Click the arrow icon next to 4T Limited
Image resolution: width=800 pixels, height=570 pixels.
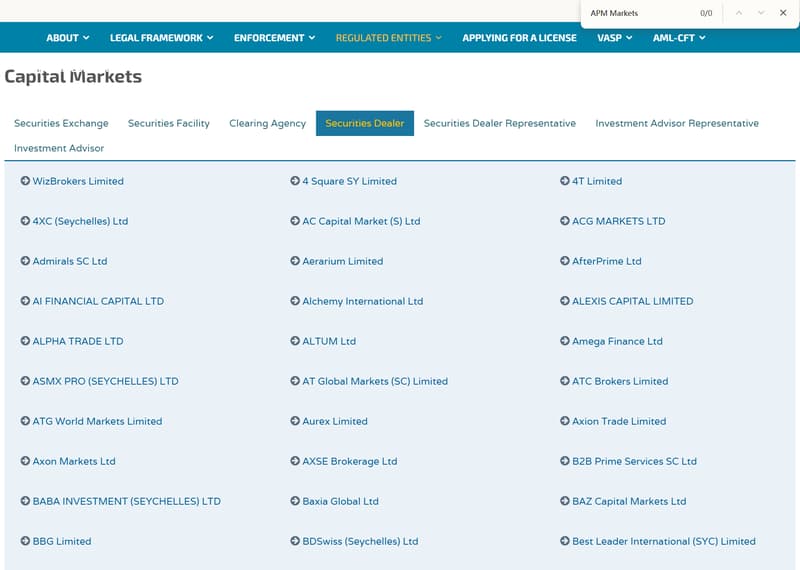pos(564,181)
